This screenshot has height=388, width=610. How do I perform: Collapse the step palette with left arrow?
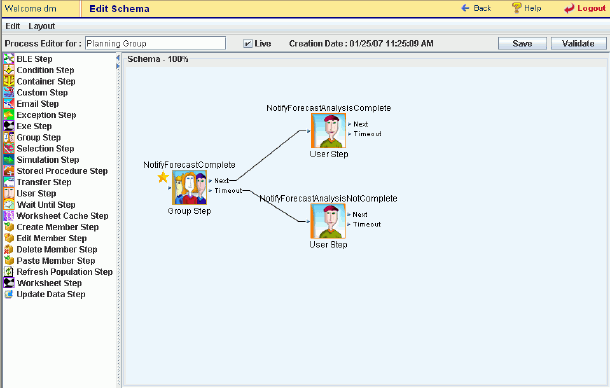tap(117, 58)
